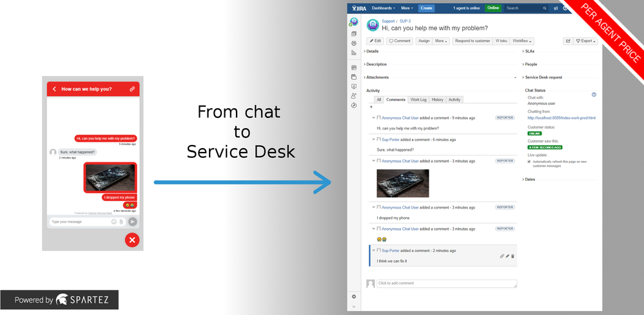Open the Dashboards menu
Image resolution: width=644 pixels, height=315 pixels.
click(x=383, y=8)
